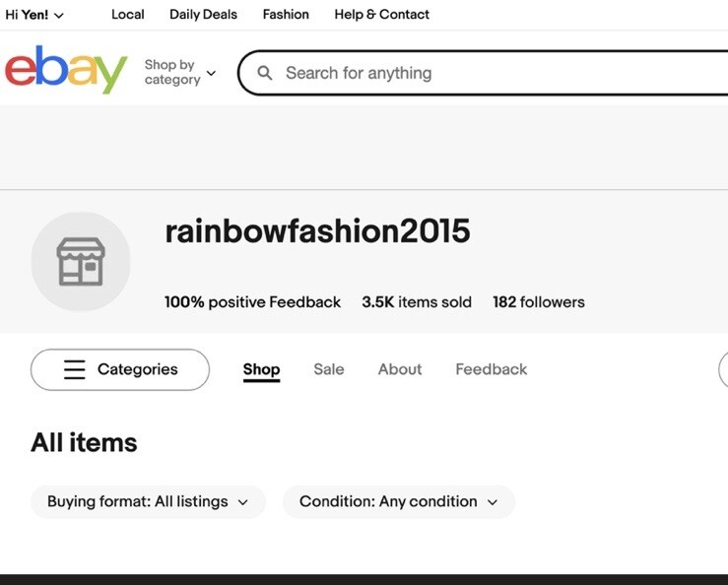View the Feedback tab
The width and height of the screenshot is (728, 585).
tap(492, 369)
